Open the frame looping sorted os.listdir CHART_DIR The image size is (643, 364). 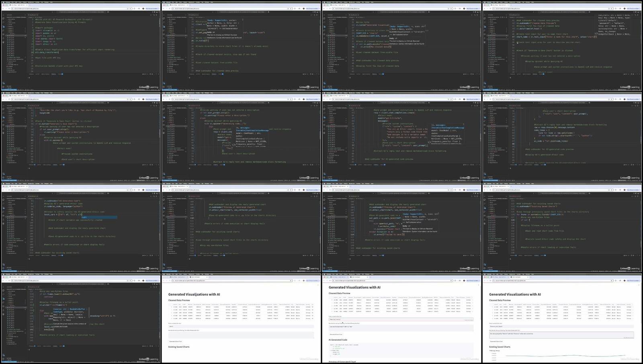[x=563, y=227]
